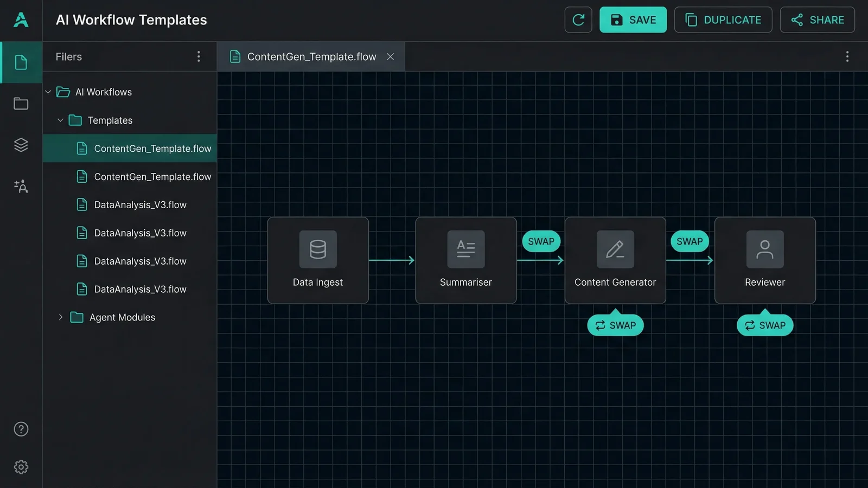The image size is (868, 488).
Task: Open the layers sidebar icon
Action: coord(21,145)
